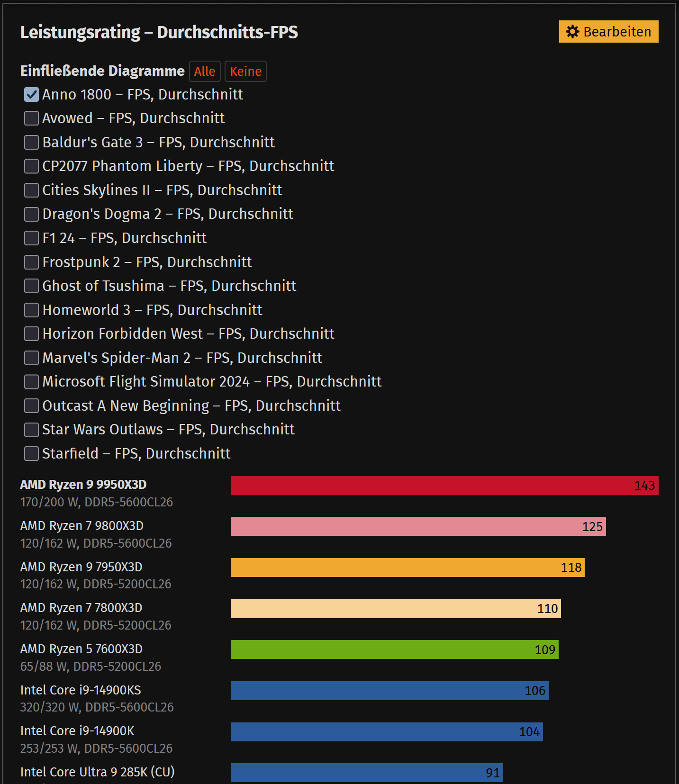Click the blue 106 FPS bar
679x784 pixels.
coord(389,691)
